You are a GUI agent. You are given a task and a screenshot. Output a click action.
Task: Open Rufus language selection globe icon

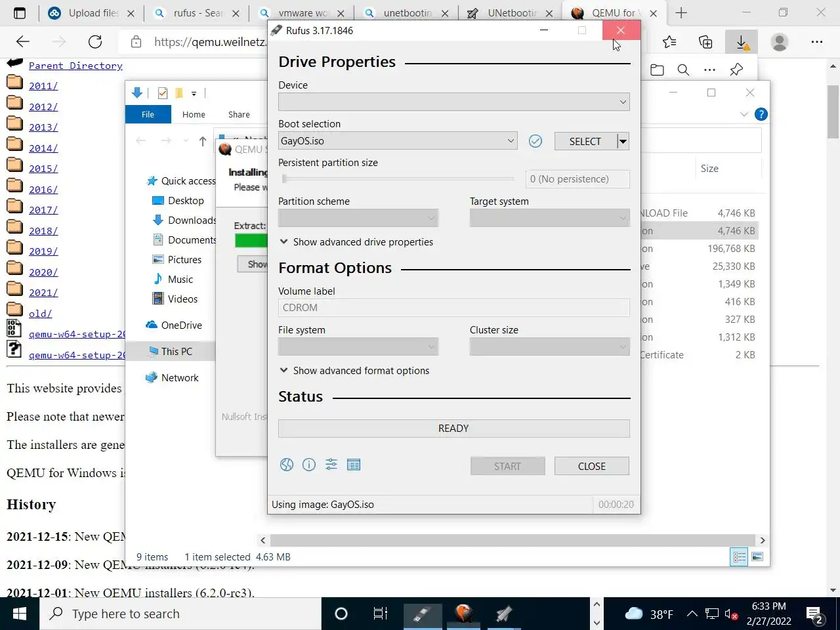[287, 465]
